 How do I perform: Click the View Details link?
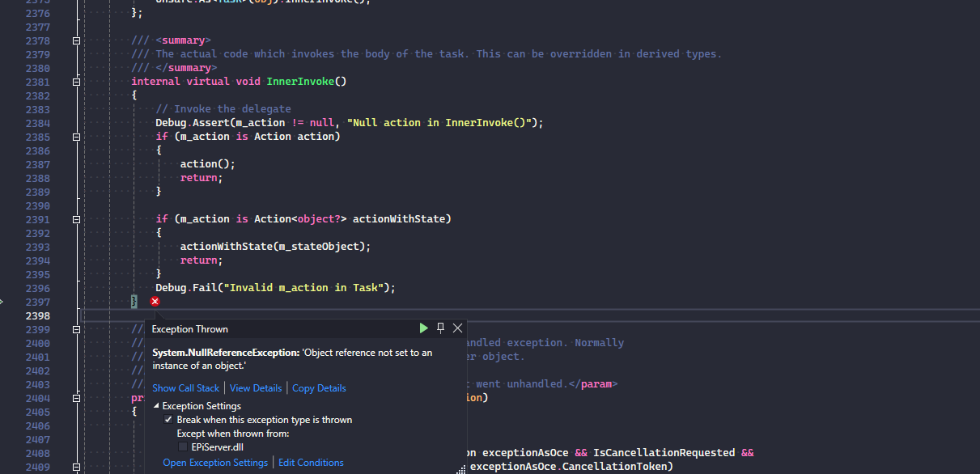pos(256,388)
